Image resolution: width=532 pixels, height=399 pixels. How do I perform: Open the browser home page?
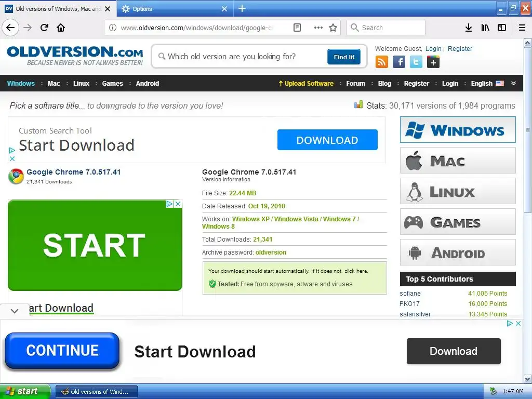tap(61, 28)
